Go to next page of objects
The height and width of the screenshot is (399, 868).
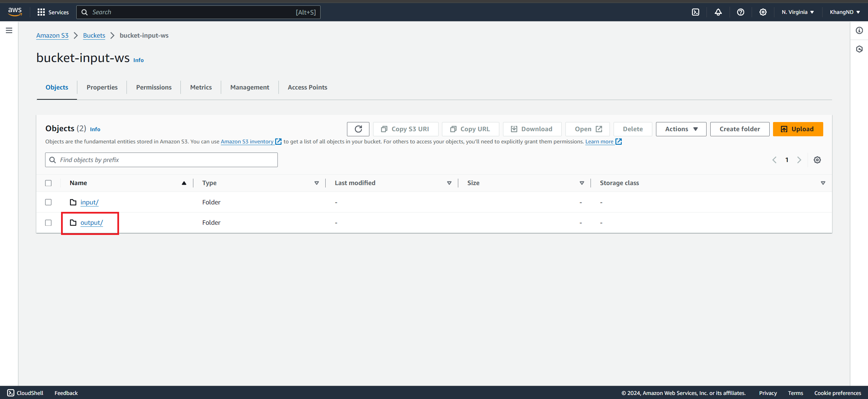click(799, 160)
